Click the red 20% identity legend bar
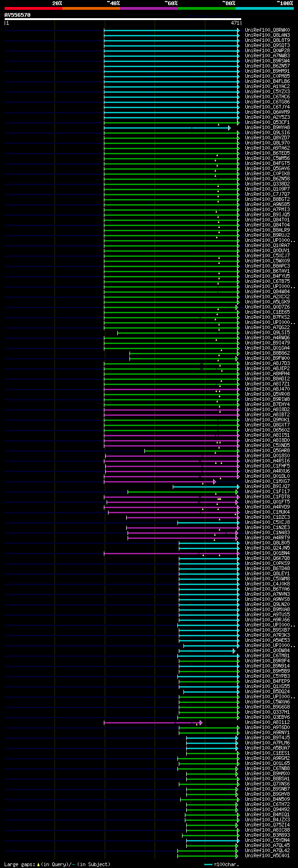The height and width of the screenshot is (868, 298). point(34,8)
